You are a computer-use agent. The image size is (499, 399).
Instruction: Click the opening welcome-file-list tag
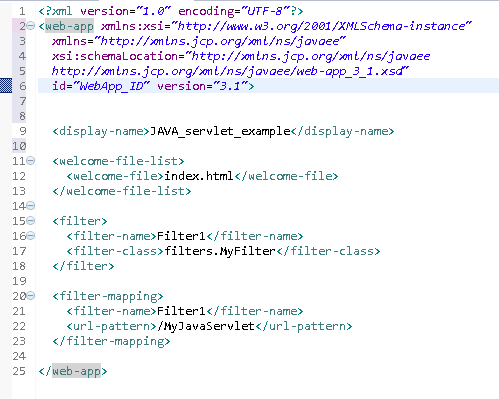coord(118,161)
